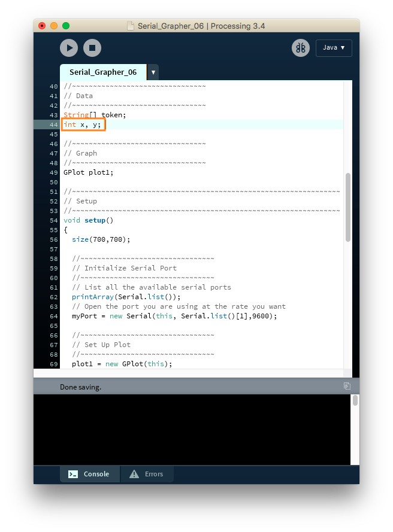Minimize the window with the yellow button
393x532 pixels.
[x=54, y=26]
